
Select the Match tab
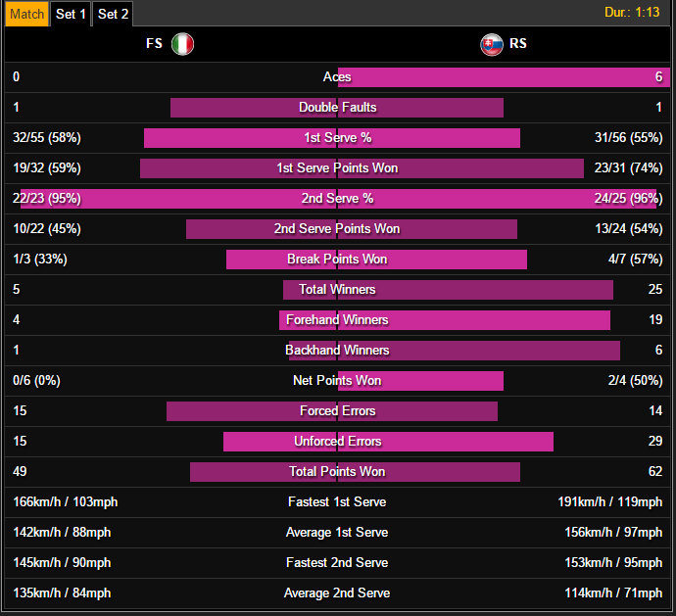tap(26, 14)
